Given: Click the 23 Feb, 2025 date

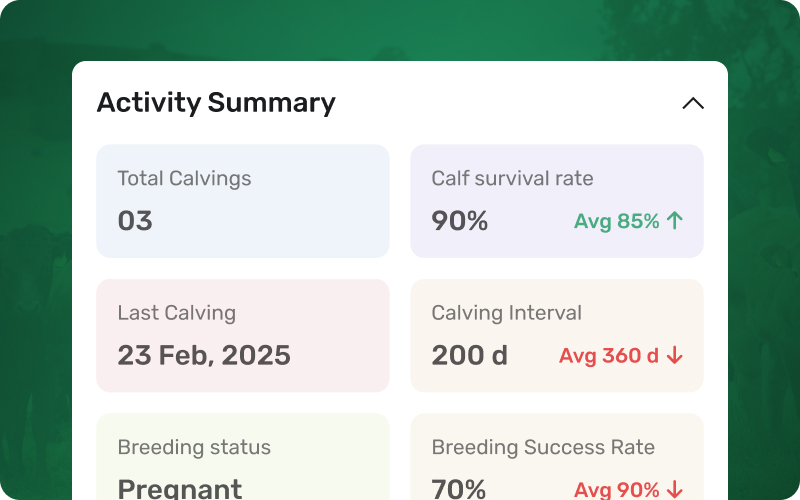Looking at the screenshot, I should click(x=204, y=355).
